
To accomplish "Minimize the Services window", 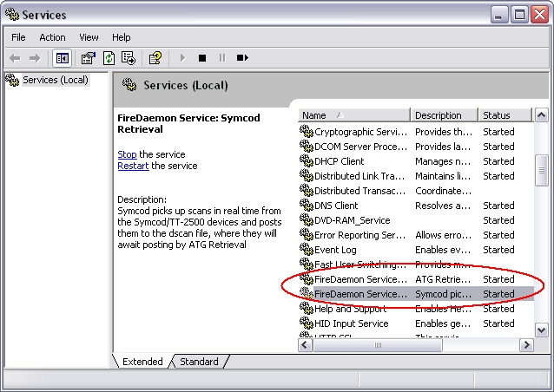I will click(499, 15).
